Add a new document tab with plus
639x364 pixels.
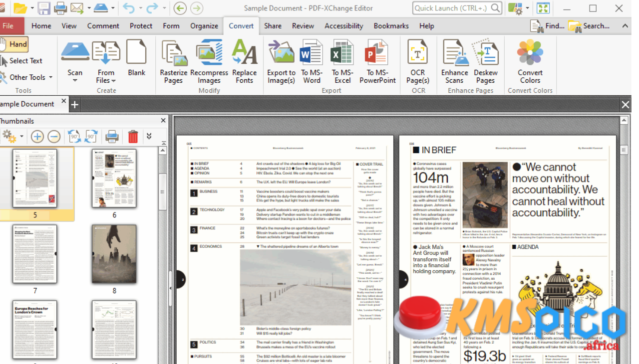75,104
